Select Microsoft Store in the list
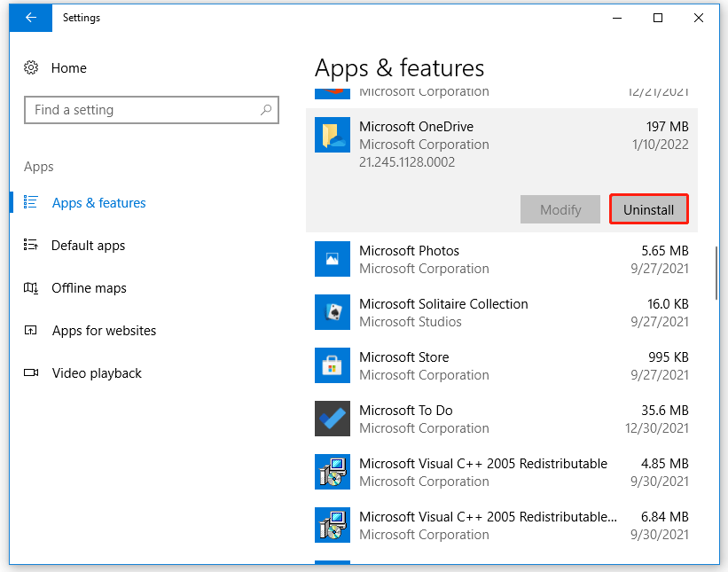 pyautogui.click(x=404, y=357)
